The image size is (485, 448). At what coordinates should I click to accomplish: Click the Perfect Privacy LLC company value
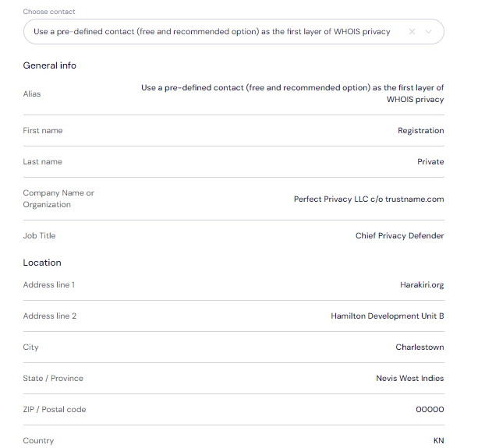[369, 199]
